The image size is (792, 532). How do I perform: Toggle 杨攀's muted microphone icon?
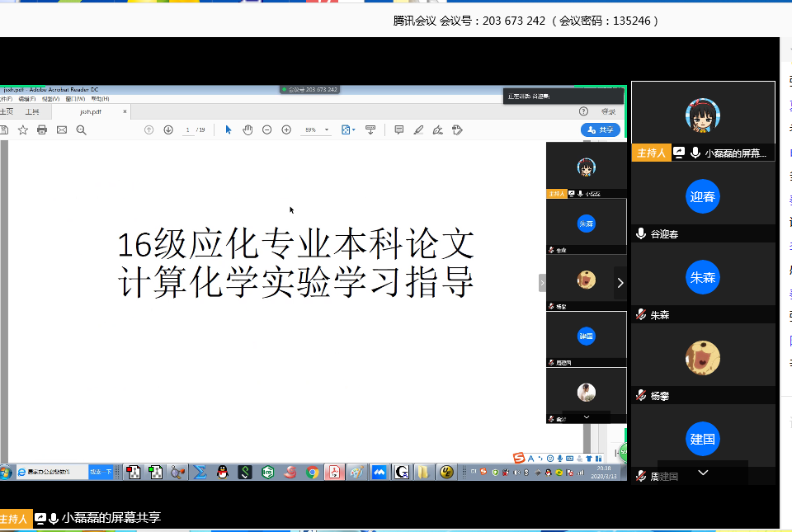pos(641,396)
